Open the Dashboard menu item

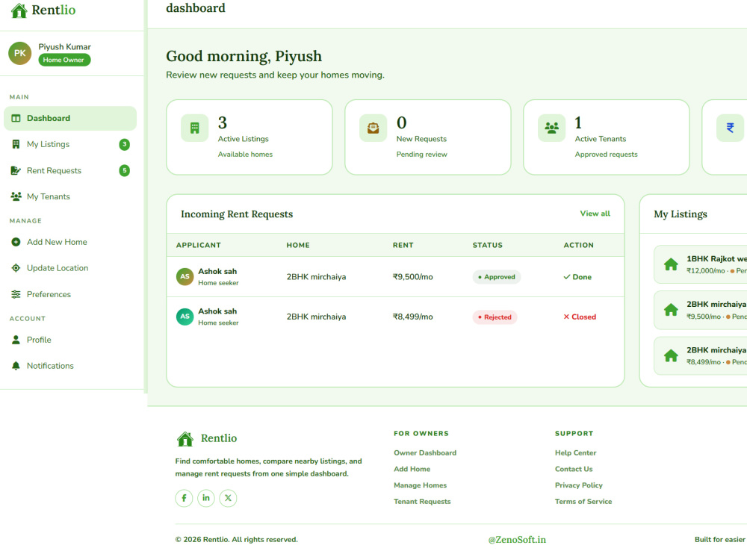pos(70,118)
